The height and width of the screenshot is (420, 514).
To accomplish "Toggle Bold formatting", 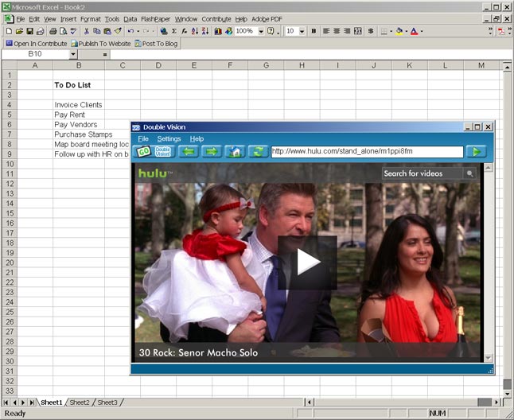I will [x=313, y=31].
